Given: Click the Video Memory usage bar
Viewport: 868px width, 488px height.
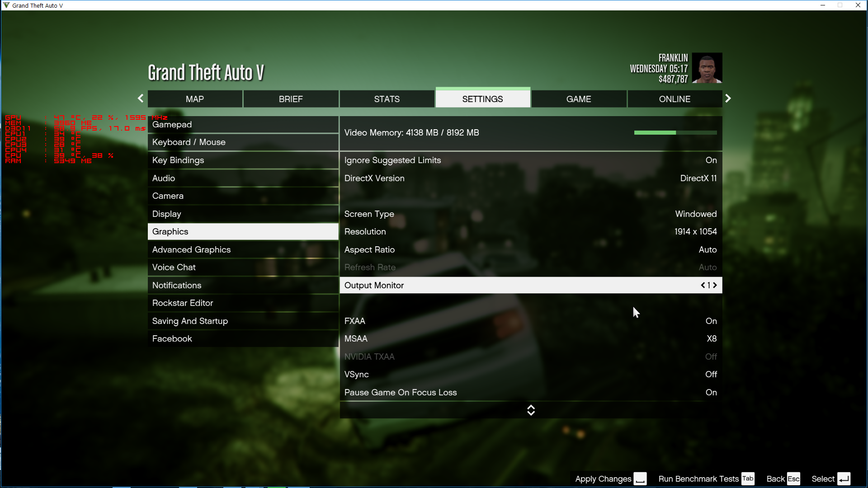Looking at the screenshot, I should (675, 132).
